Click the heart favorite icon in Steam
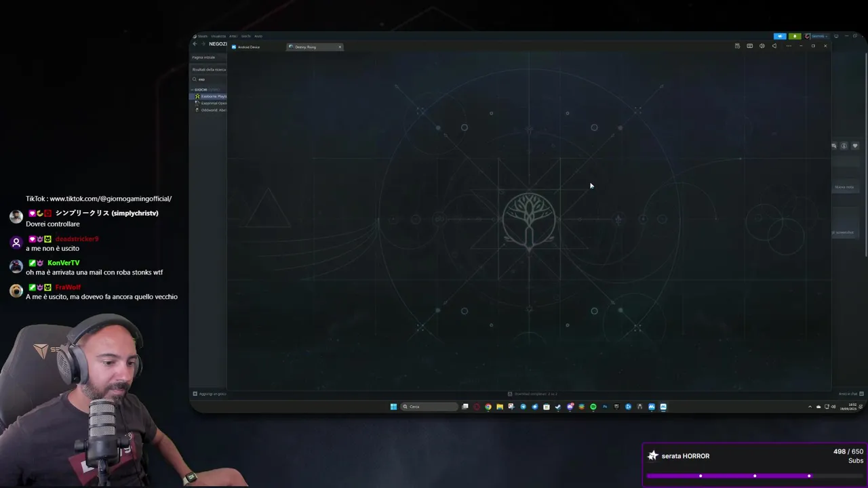Viewport: 868px width, 488px height. pyautogui.click(x=855, y=146)
